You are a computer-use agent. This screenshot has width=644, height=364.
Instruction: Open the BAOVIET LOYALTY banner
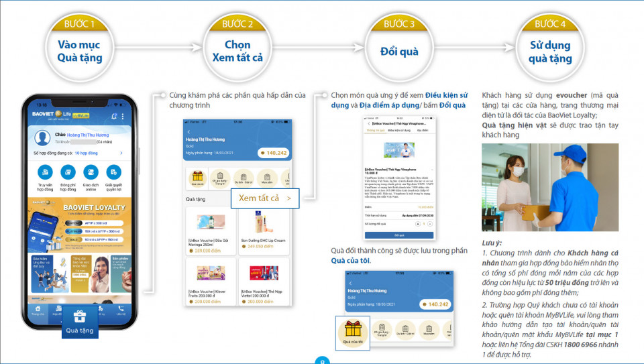[80, 225]
